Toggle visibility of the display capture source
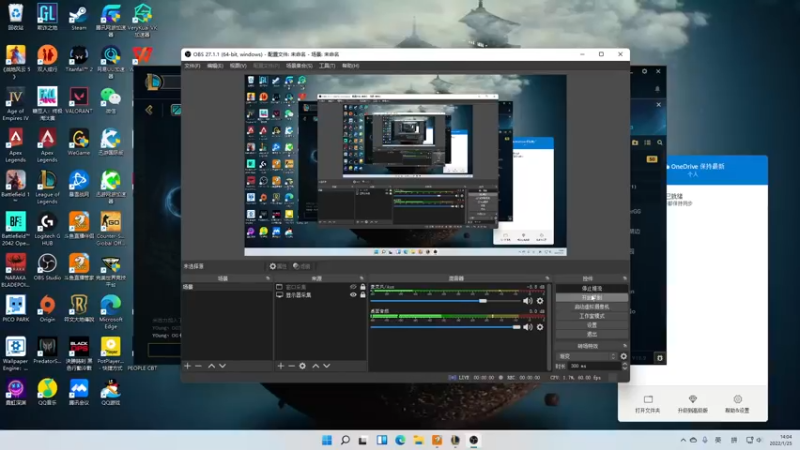 pyautogui.click(x=353, y=295)
